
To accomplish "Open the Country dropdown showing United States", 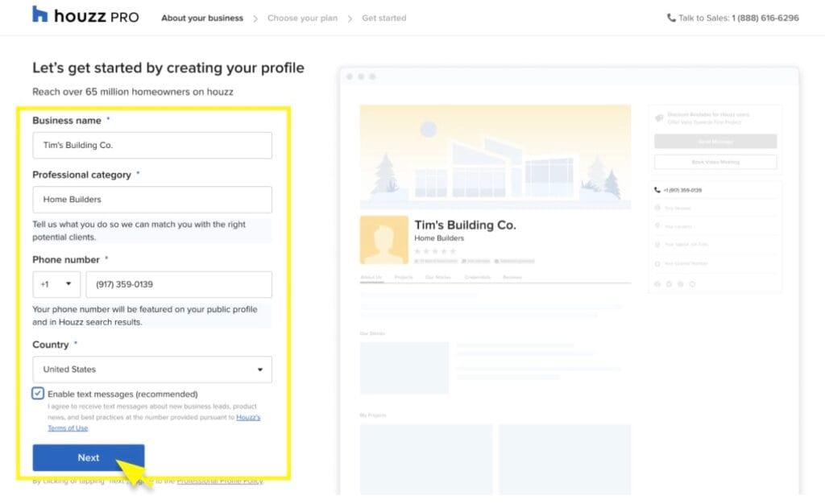I will click(x=151, y=369).
